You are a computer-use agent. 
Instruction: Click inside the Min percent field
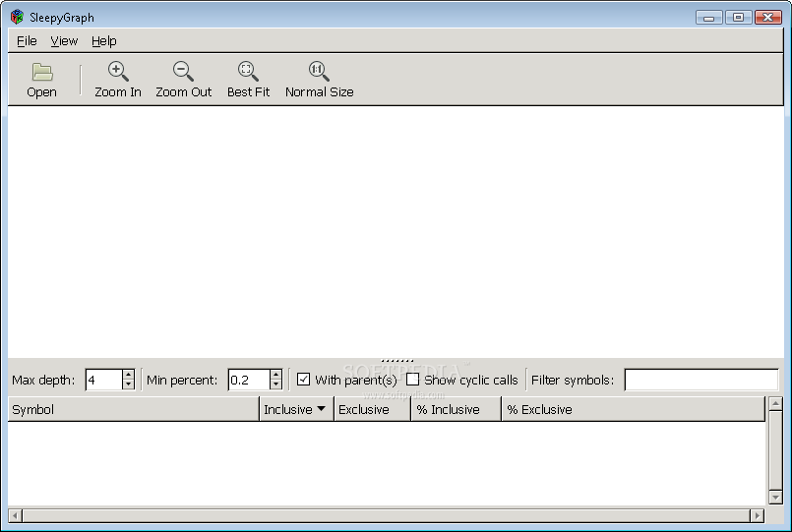(249, 380)
